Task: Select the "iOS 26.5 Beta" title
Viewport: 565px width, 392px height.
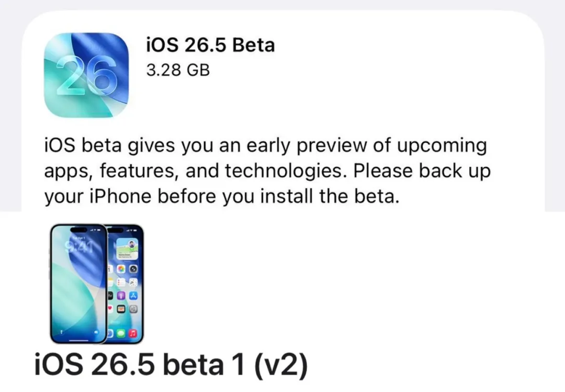Action: tap(210, 45)
